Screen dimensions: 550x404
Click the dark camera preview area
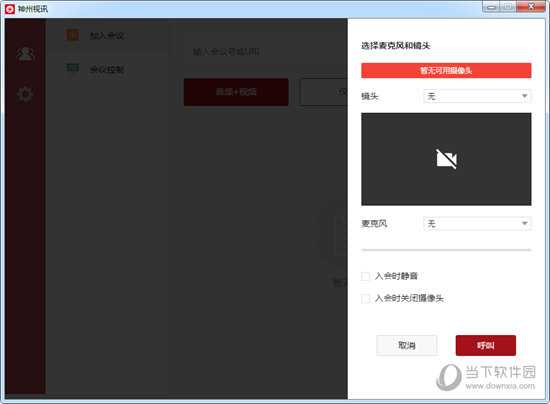coord(446,159)
